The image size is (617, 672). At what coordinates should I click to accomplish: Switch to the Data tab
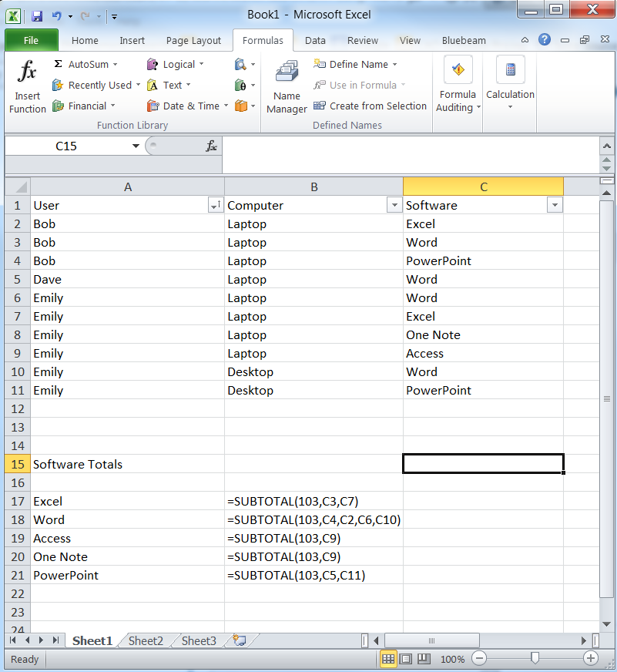tap(315, 41)
